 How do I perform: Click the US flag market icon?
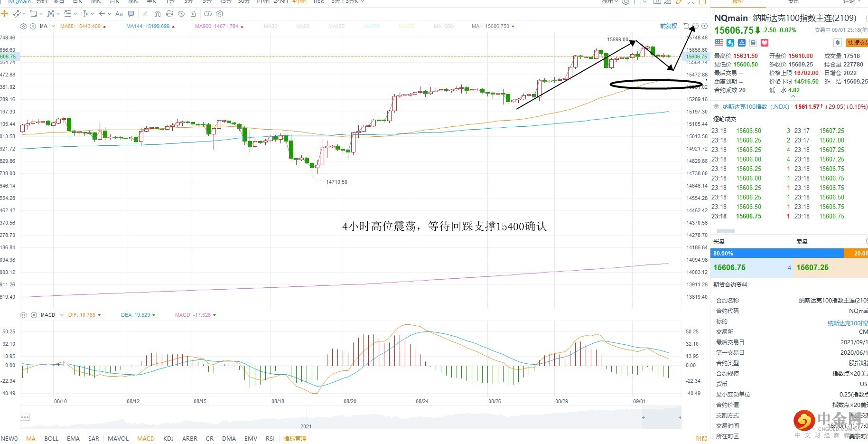point(719,43)
